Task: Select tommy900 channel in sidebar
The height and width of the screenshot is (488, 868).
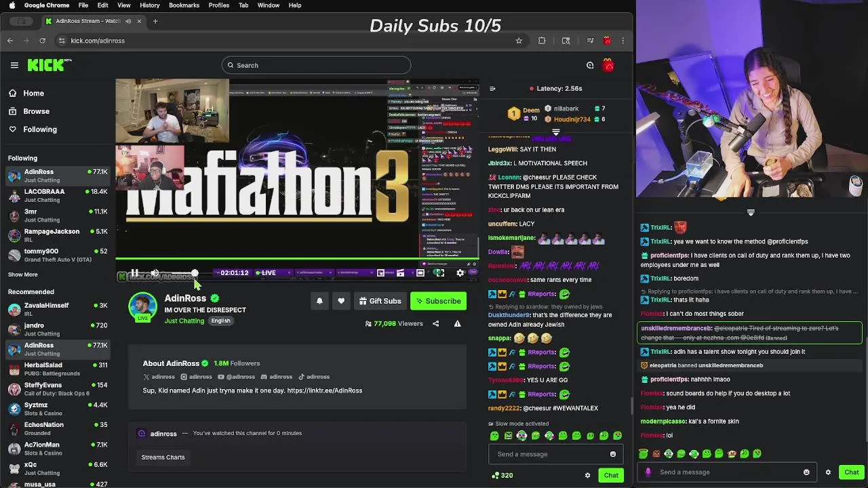Action: point(58,255)
